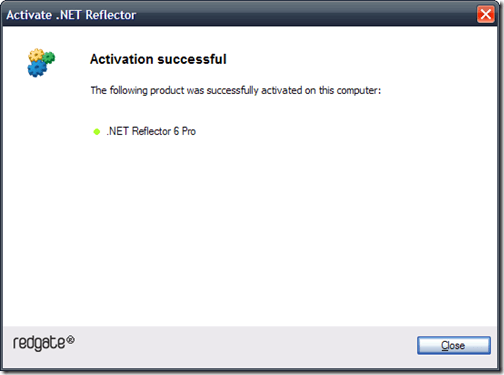Click the Activate .NET Reflector title bar
Screen dimensions: 504x375
pyautogui.click(x=240, y=15)
